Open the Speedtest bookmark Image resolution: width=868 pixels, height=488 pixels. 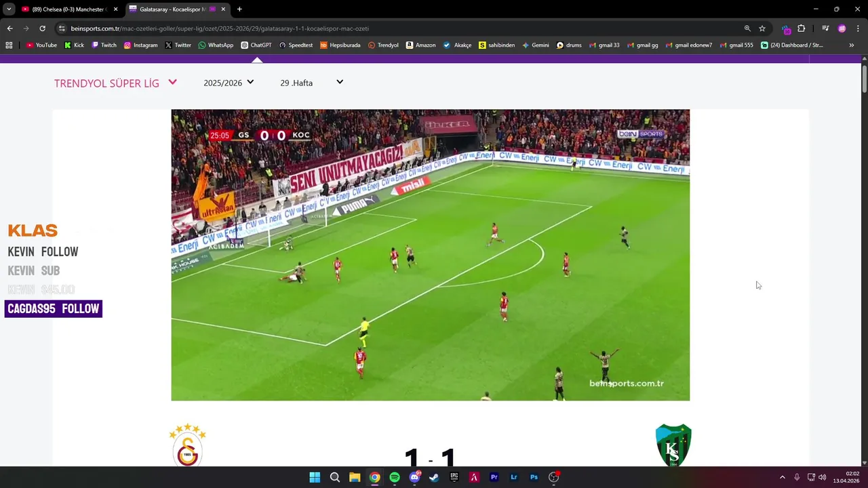(296, 45)
